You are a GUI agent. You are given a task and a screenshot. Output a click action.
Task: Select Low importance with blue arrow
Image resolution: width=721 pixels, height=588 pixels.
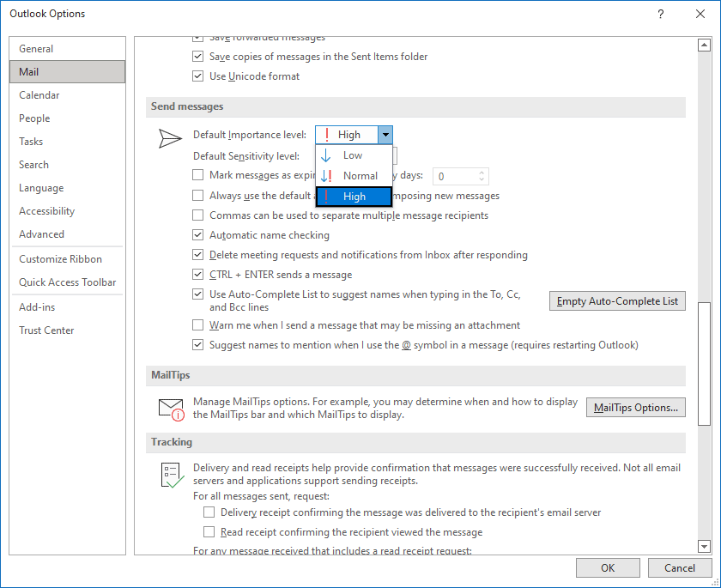pos(353,155)
